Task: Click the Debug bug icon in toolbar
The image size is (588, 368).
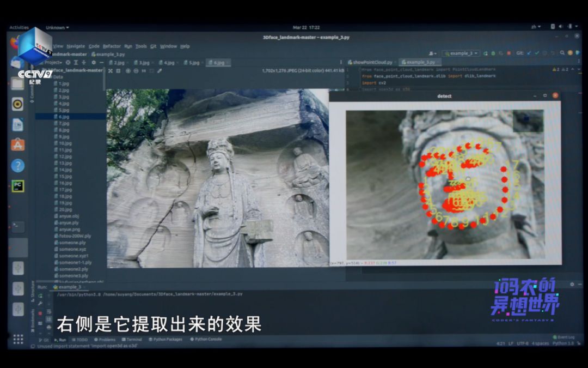Action: pyautogui.click(x=493, y=53)
